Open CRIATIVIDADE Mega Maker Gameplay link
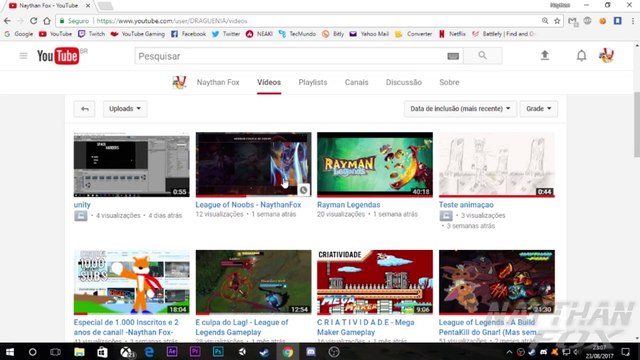This screenshot has height=360, width=640. (366, 327)
